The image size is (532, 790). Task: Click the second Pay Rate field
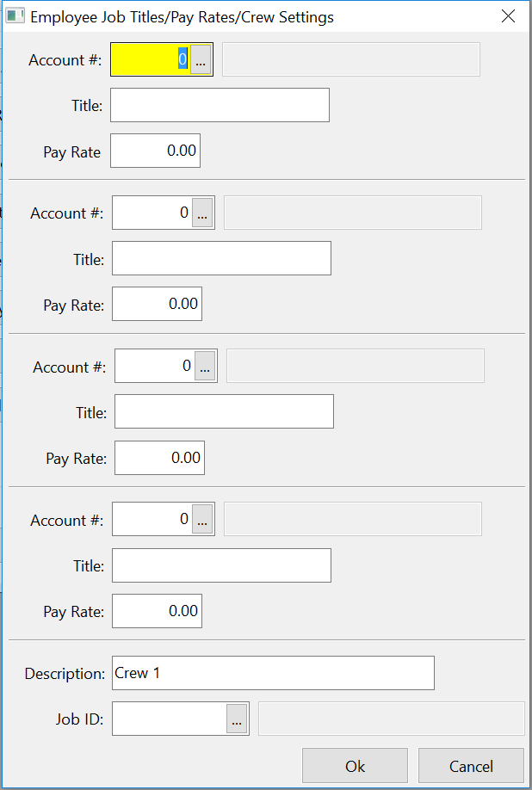[x=157, y=304]
